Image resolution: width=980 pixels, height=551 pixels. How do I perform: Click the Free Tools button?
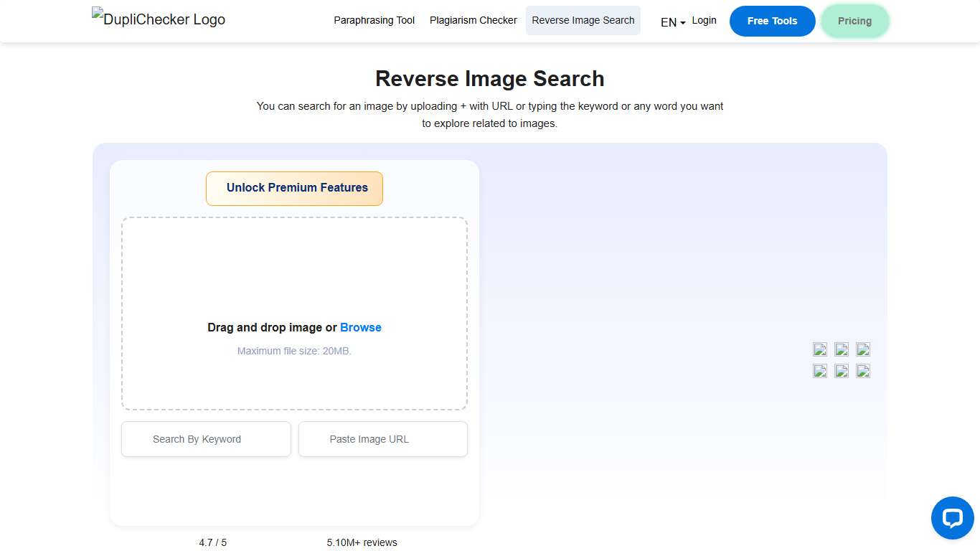tap(772, 21)
